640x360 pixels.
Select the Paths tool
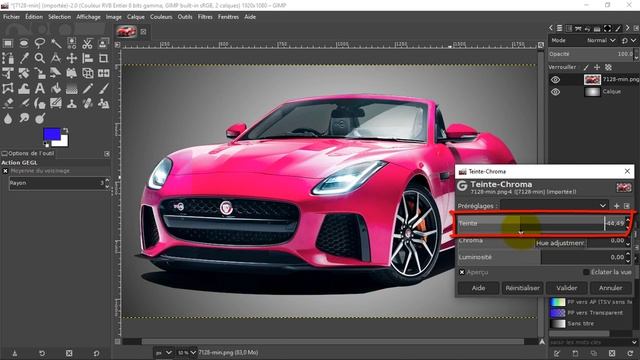coord(8,58)
